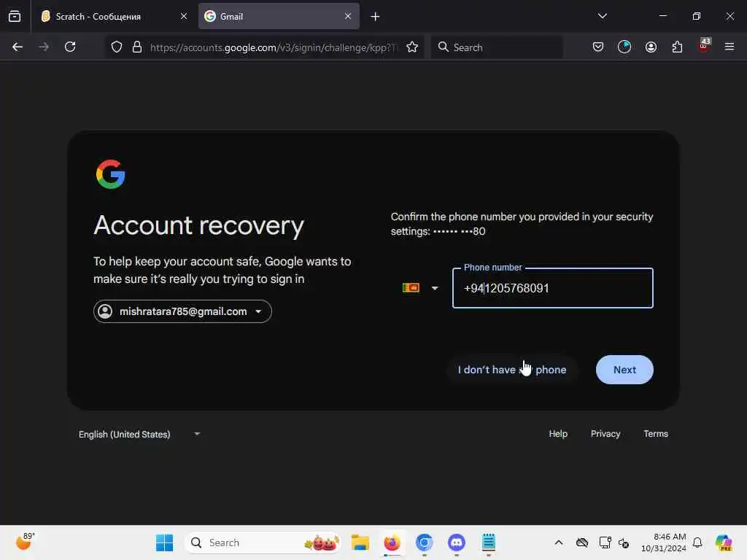Open the Windows Start menu
This screenshot has width=747, height=560.
[x=164, y=542]
